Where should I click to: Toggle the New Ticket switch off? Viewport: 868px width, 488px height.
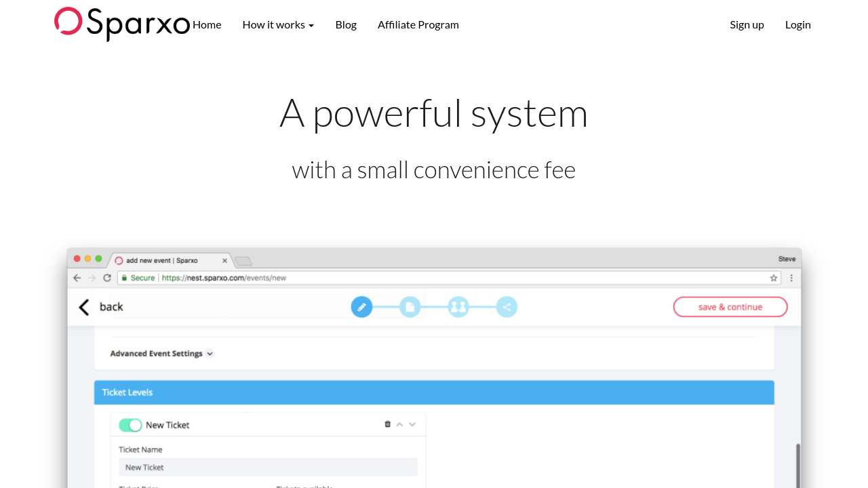[x=130, y=425]
